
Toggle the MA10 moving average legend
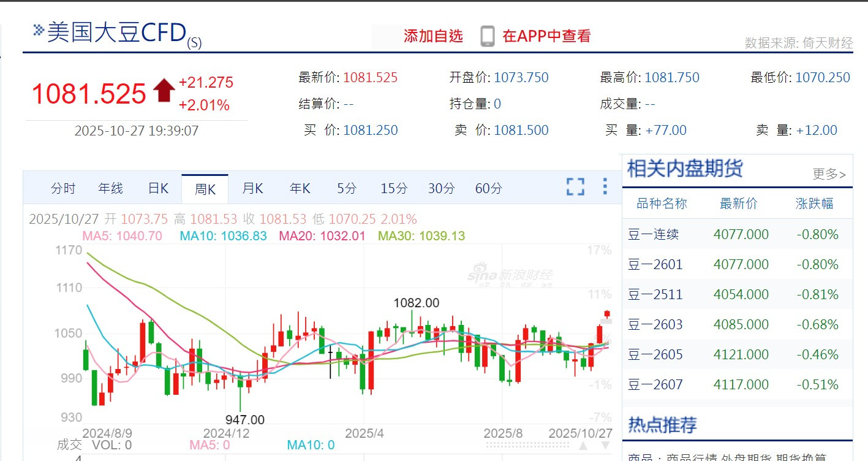tap(223, 236)
